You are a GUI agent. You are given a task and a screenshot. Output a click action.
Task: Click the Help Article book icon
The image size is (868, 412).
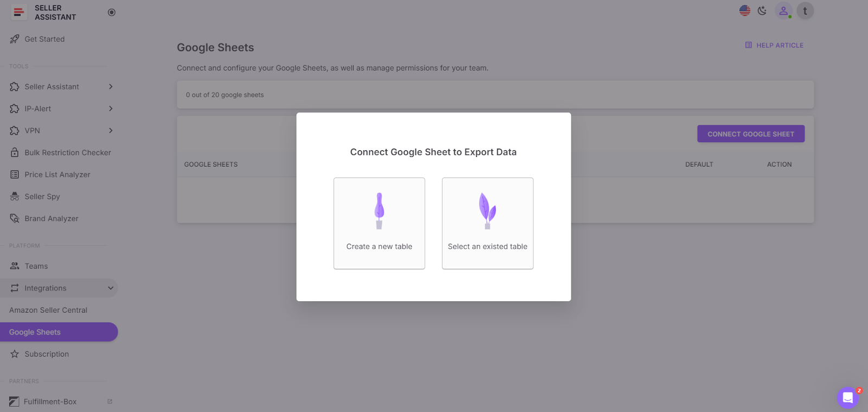coord(749,45)
